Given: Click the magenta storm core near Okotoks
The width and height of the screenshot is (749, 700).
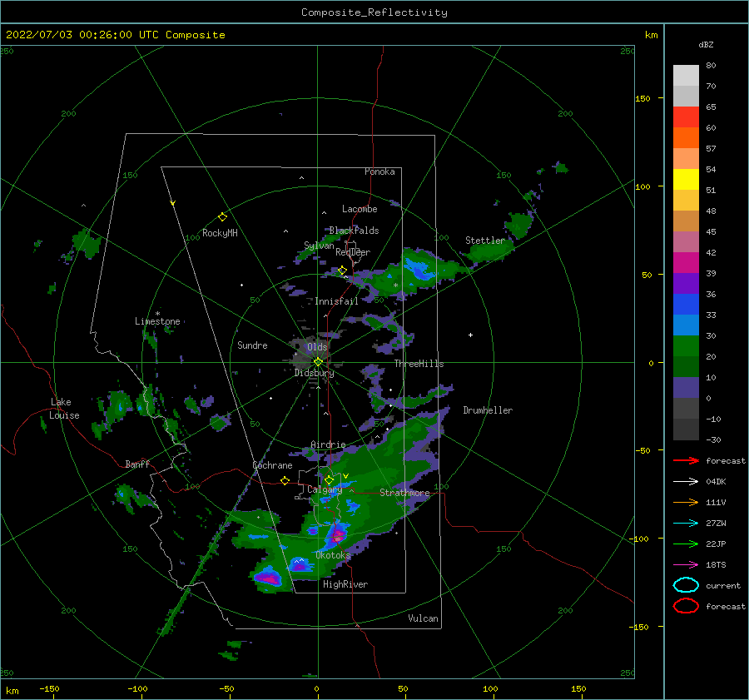Looking at the screenshot, I should (x=338, y=535).
